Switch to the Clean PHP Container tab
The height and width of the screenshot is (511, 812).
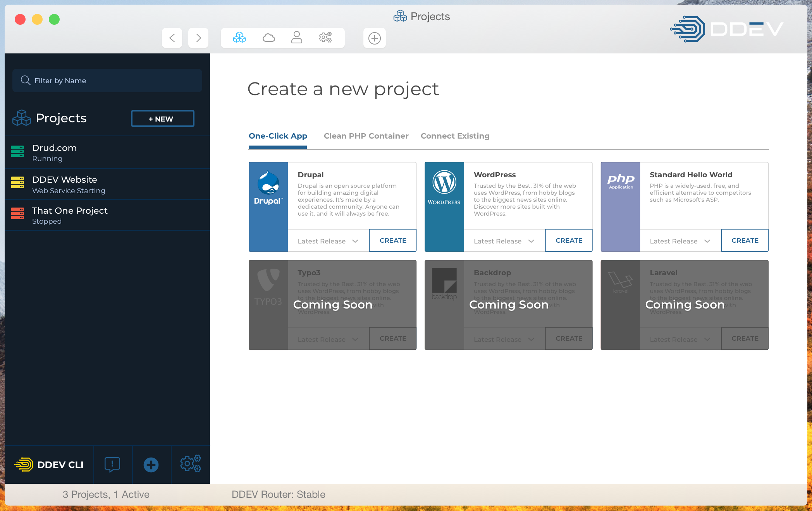coord(366,136)
